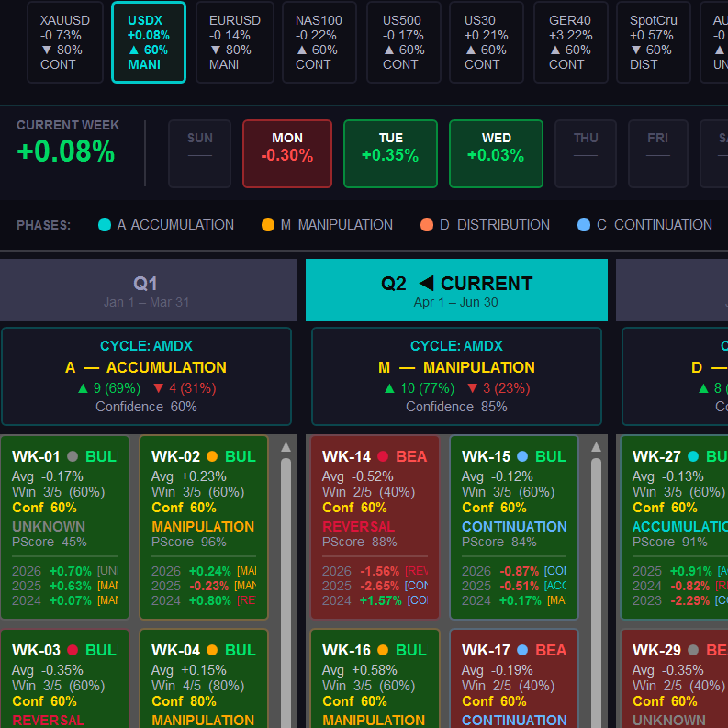Click the teal phase dot on WK-27

click(x=693, y=456)
